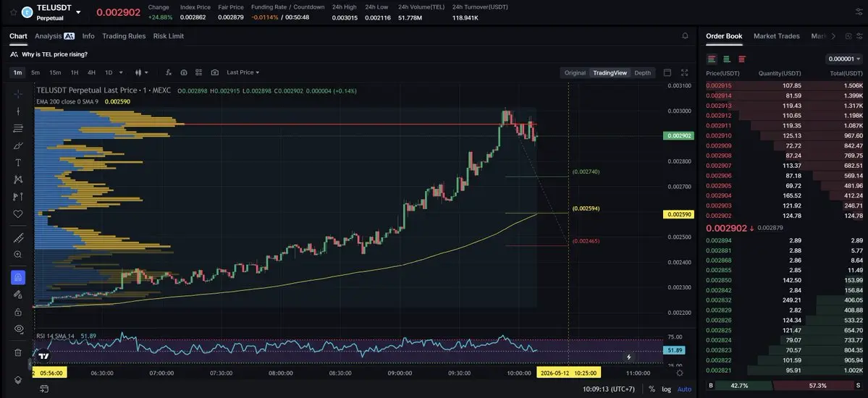The height and width of the screenshot is (398, 868).
Task: Switch chart to Original view
Action: tap(575, 72)
